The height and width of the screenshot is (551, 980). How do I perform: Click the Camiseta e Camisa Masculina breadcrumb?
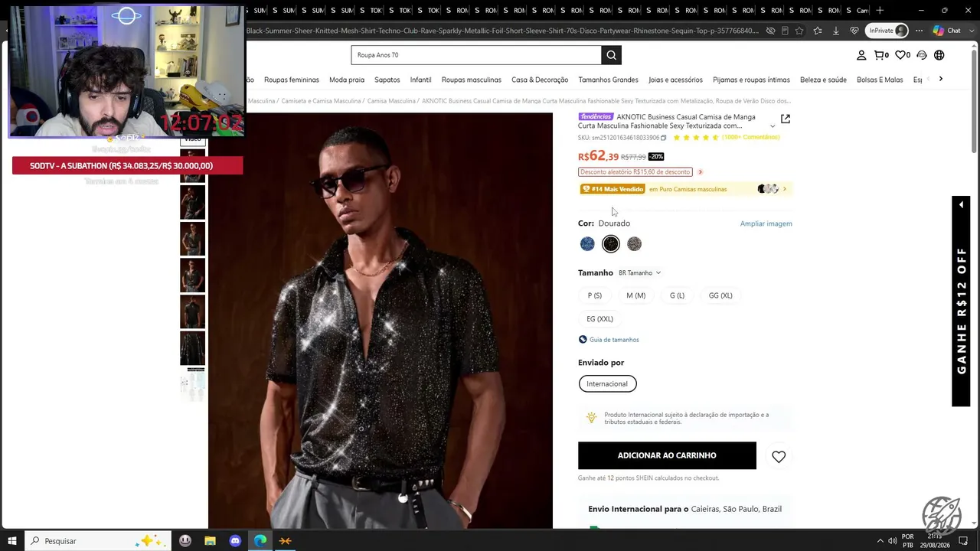click(x=321, y=101)
